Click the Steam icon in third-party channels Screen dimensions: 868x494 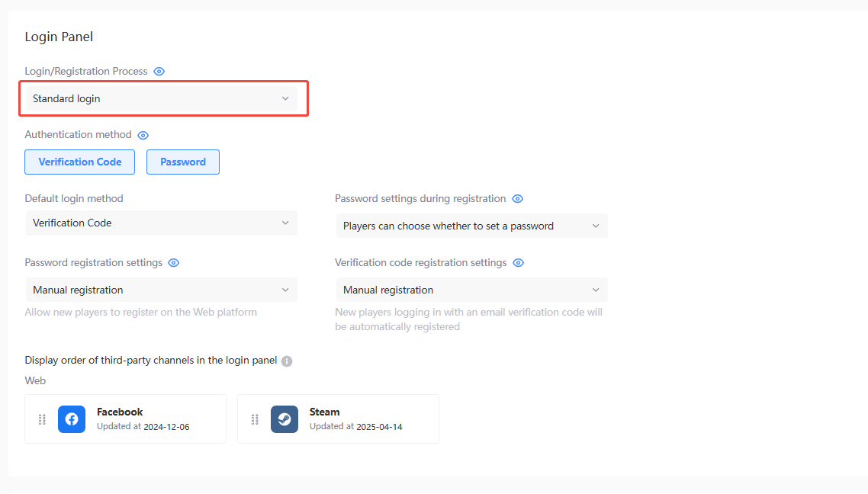(284, 419)
